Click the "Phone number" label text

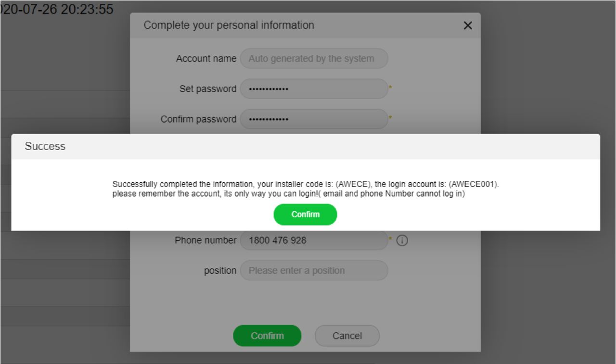coord(205,240)
